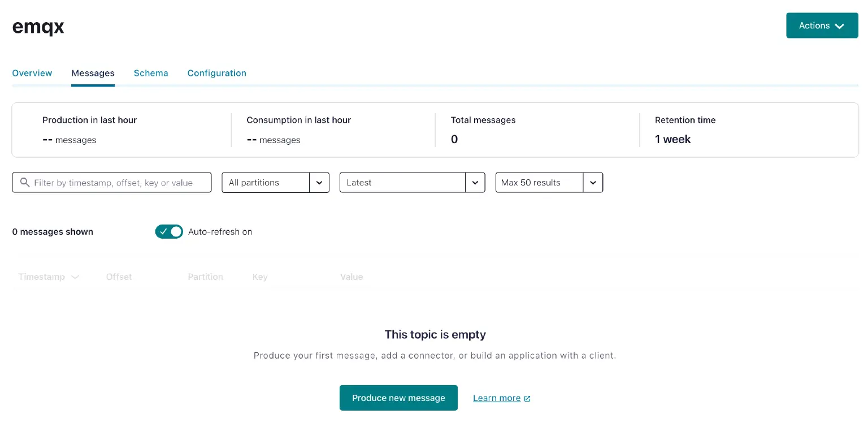Select the Messages tab
The image size is (868, 427).
pos(93,73)
